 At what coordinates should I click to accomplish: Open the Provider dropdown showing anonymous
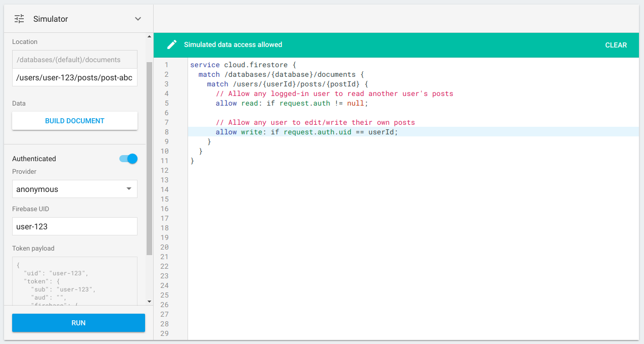click(75, 189)
